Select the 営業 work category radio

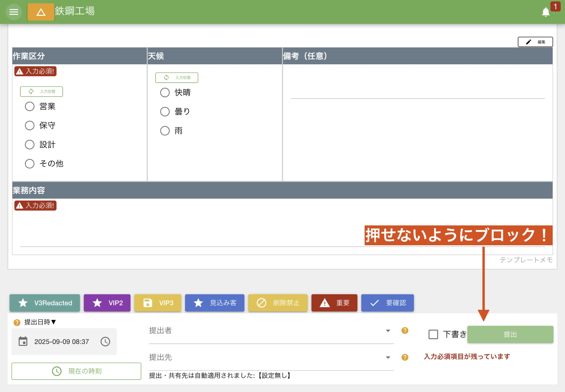point(30,106)
